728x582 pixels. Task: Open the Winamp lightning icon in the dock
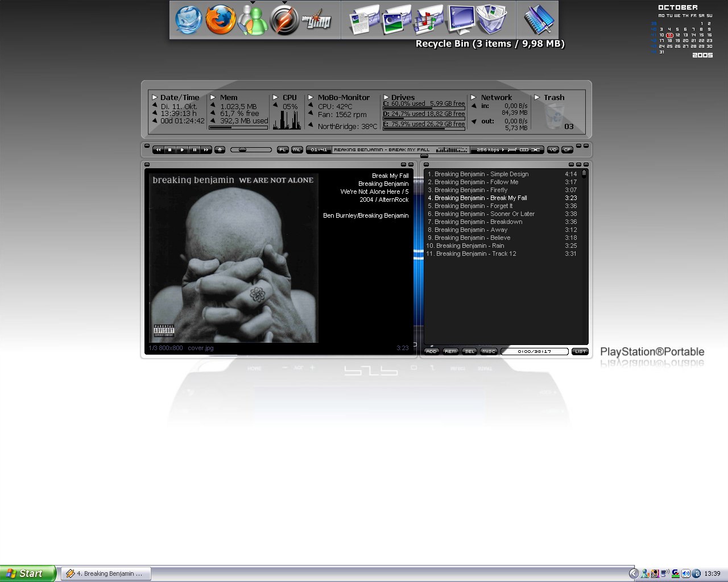pos(284,20)
